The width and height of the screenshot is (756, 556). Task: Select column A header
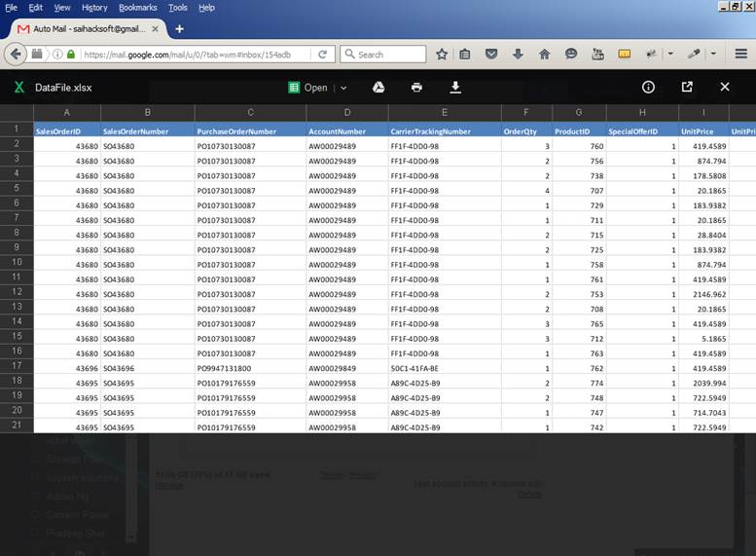coord(66,112)
